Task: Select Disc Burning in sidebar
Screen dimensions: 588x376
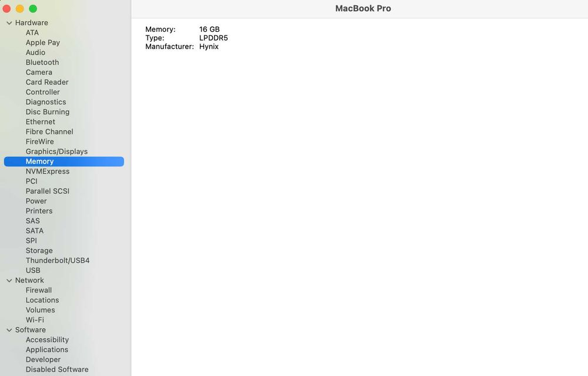Action: pos(47,112)
